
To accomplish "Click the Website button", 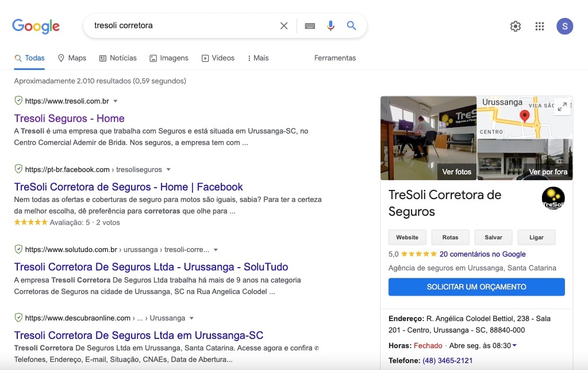I will pyautogui.click(x=408, y=237).
